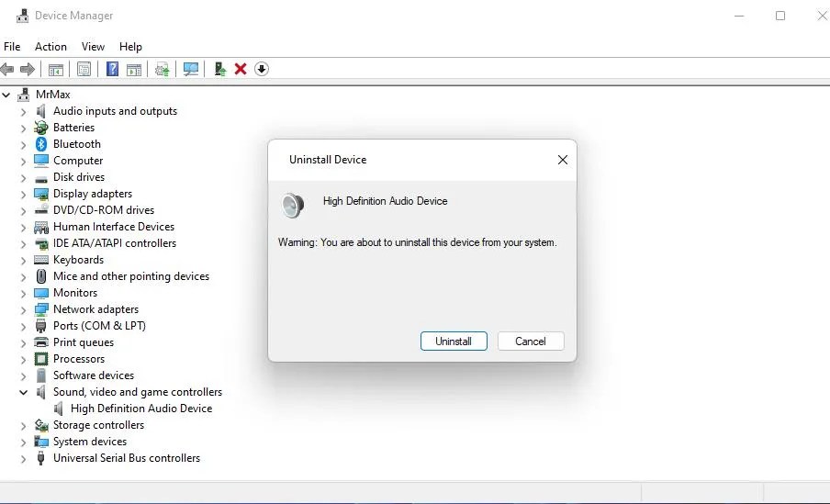Expand the Display adapters chevron
The height and width of the screenshot is (504, 830).
23,195
